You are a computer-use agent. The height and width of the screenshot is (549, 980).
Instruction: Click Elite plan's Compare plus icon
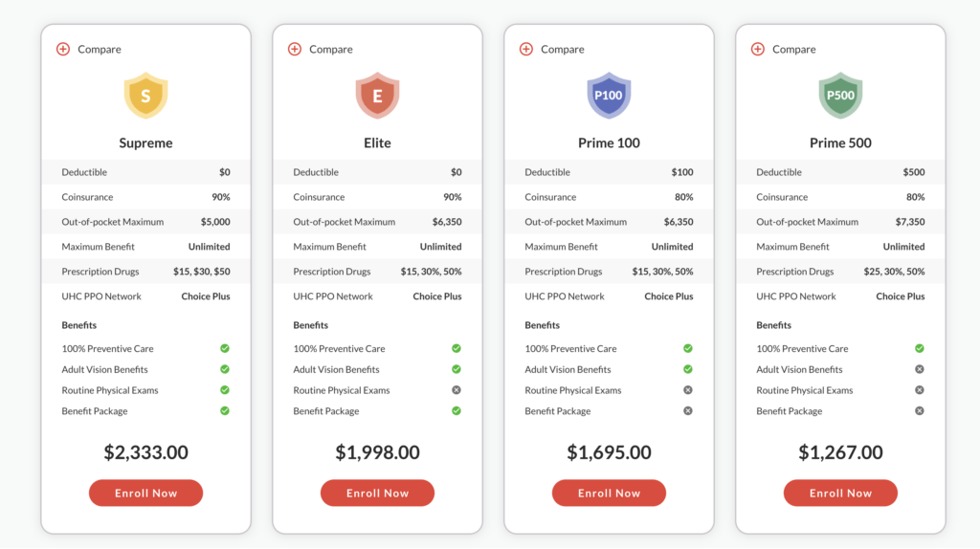(x=295, y=49)
